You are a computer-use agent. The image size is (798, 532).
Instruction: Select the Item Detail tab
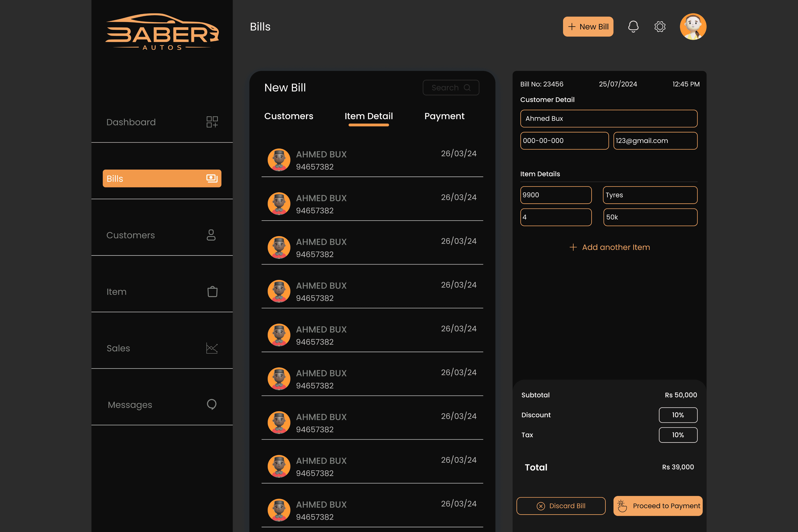pyautogui.click(x=368, y=116)
